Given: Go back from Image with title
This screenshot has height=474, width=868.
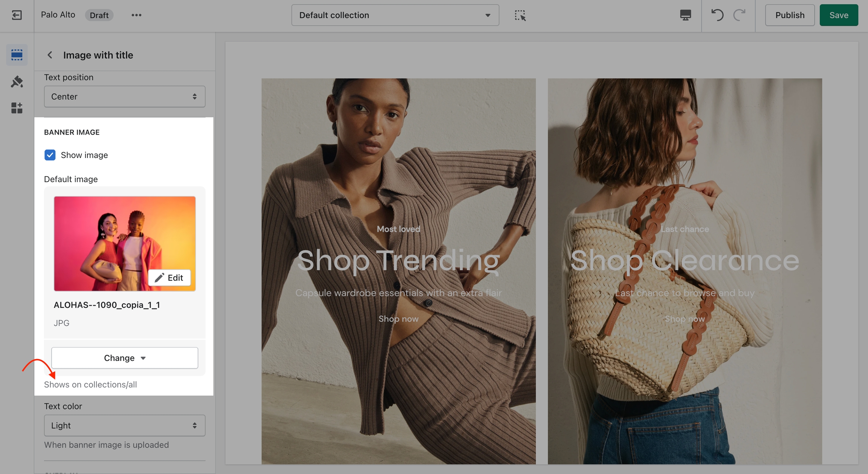Looking at the screenshot, I should pyautogui.click(x=50, y=55).
